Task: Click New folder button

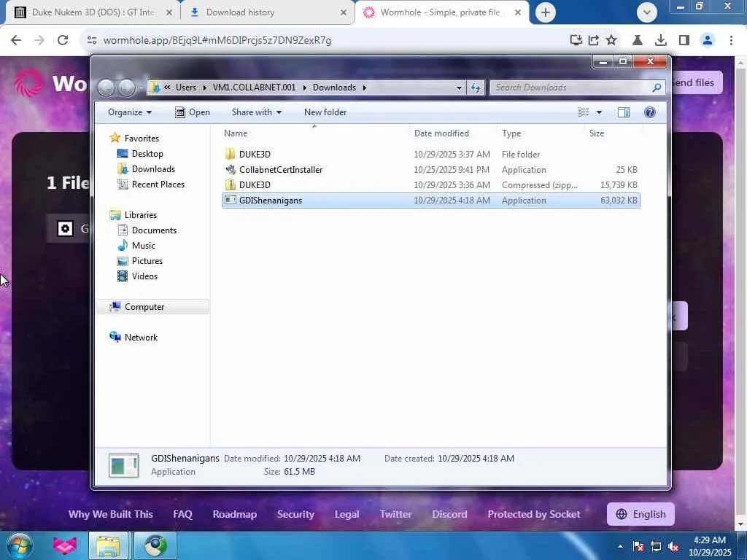Action: (325, 112)
